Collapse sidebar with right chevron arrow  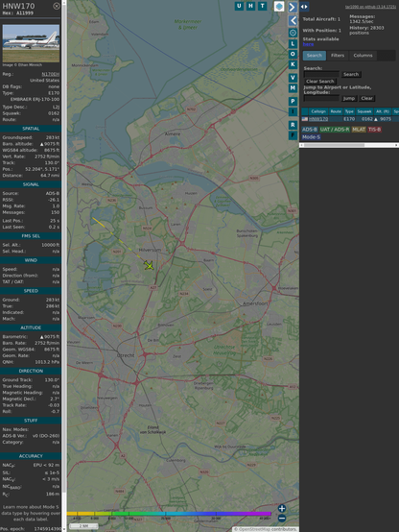click(293, 7)
